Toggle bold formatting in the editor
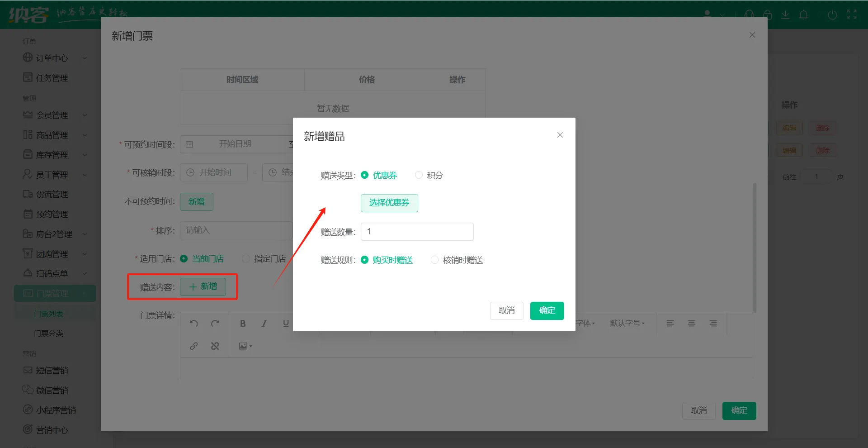This screenshot has width=868, height=448. click(243, 324)
